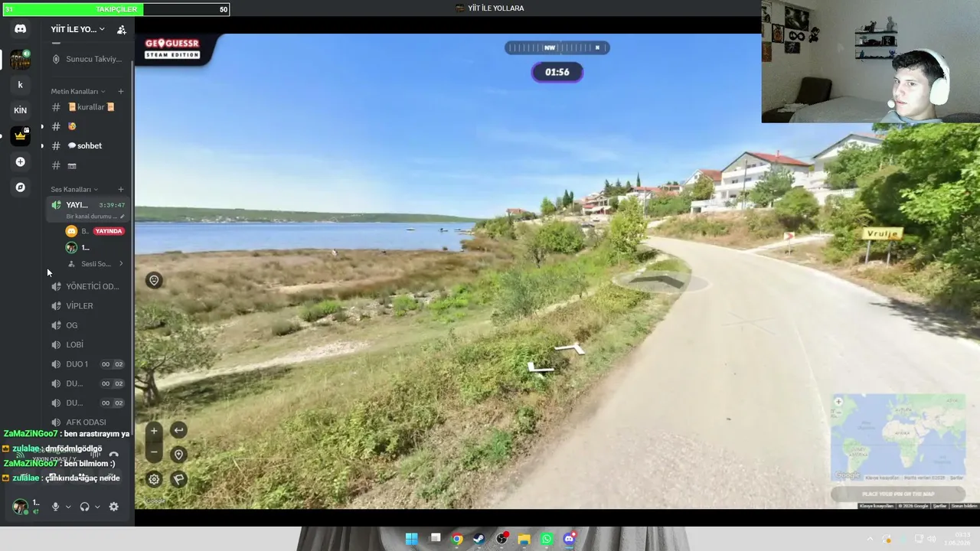Select the gold crown server icon
The height and width of the screenshot is (551, 980).
(20, 136)
